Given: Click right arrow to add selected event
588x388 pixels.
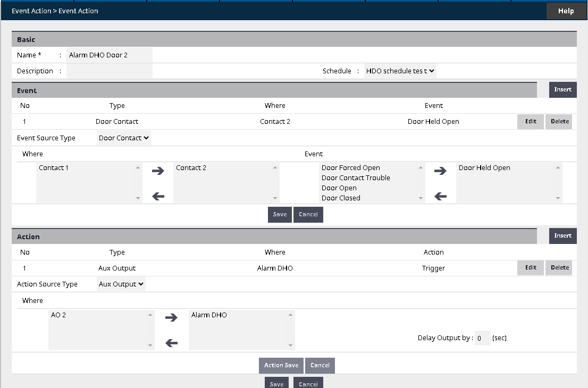Looking at the screenshot, I should (x=440, y=171).
